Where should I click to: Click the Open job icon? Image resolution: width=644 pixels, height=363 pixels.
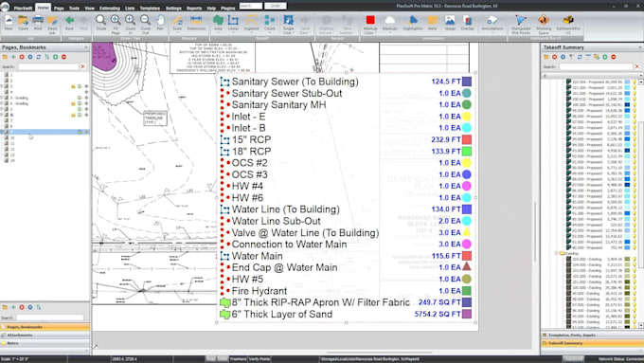(23, 23)
